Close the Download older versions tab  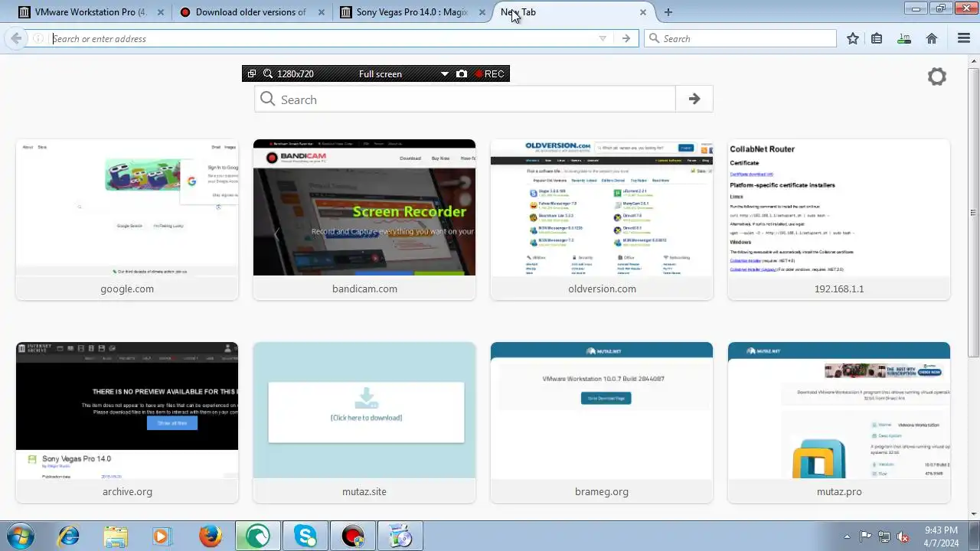(322, 12)
